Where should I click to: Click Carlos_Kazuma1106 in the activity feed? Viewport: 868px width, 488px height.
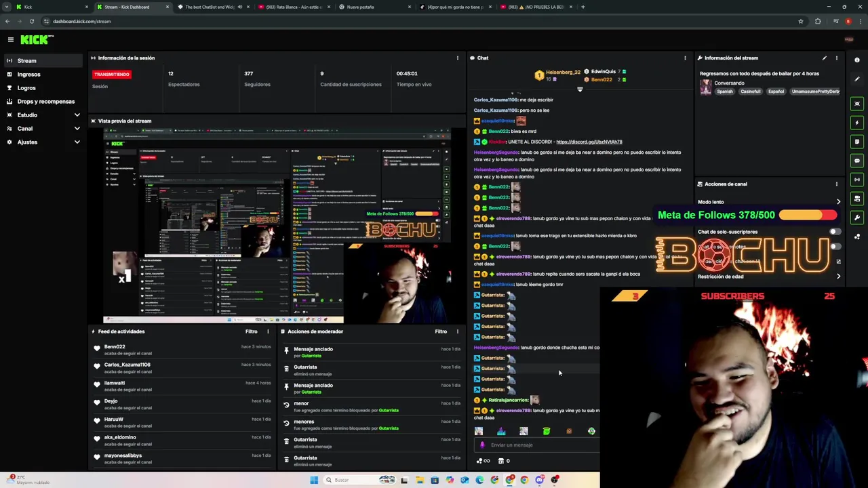[127, 365]
